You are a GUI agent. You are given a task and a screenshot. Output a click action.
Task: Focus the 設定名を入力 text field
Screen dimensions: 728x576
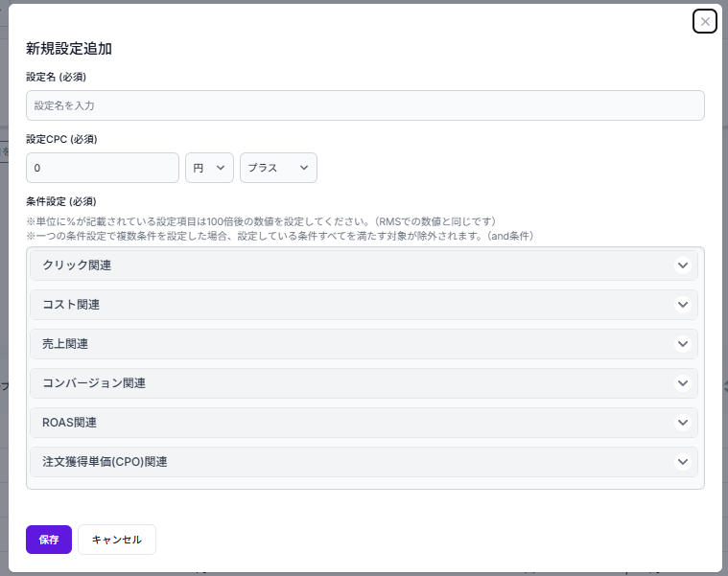click(364, 105)
